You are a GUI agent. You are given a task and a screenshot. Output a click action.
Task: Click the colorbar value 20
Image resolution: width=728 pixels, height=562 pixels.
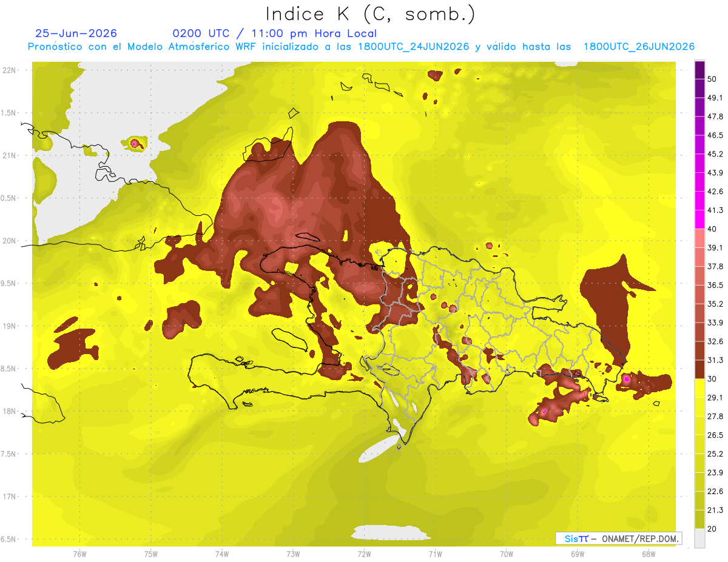[x=712, y=528]
